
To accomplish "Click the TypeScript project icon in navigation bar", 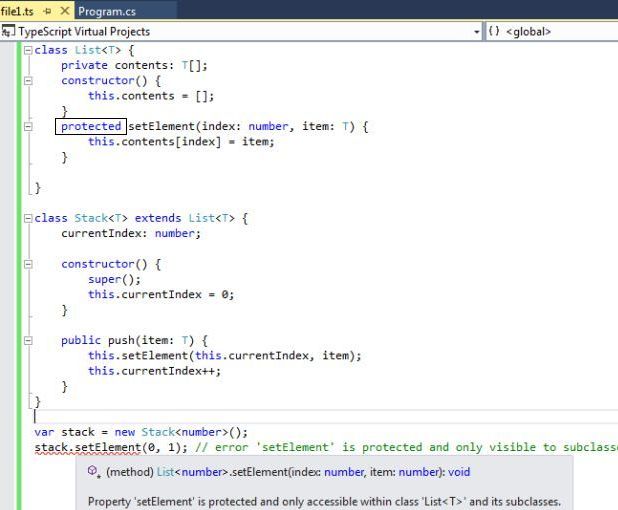I will [x=7, y=31].
